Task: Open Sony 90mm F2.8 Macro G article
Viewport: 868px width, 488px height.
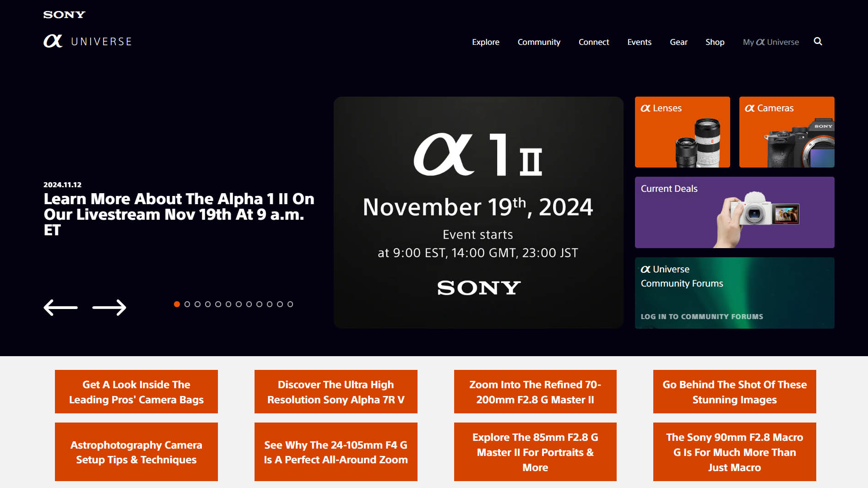Action: point(734,452)
